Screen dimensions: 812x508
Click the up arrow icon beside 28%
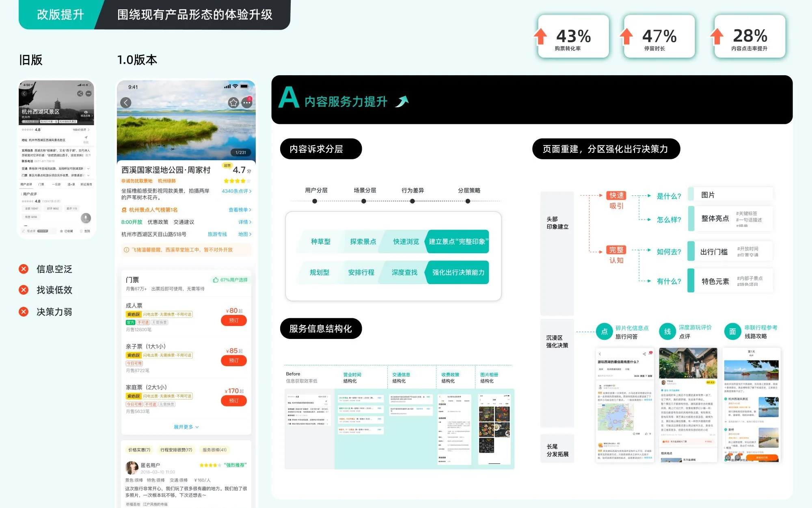pos(717,36)
